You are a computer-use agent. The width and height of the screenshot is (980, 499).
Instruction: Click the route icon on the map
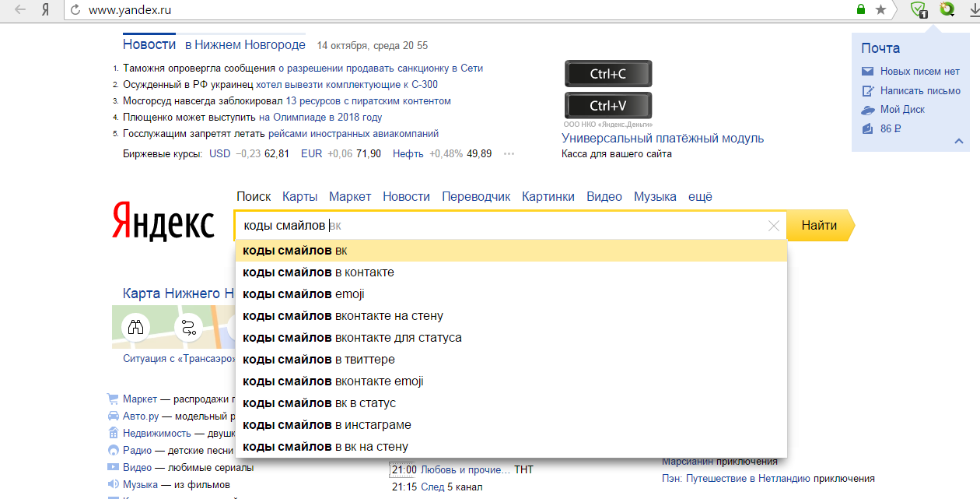[188, 327]
